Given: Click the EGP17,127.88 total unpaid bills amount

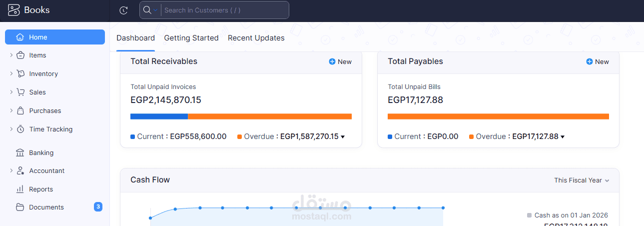Looking at the screenshot, I should pos(416,100).
